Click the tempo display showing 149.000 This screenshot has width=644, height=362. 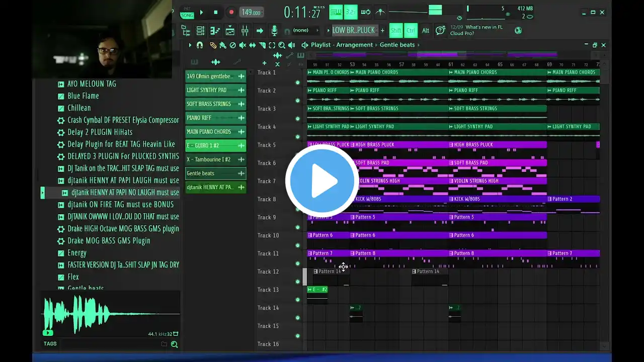click(x=251, y=13)
